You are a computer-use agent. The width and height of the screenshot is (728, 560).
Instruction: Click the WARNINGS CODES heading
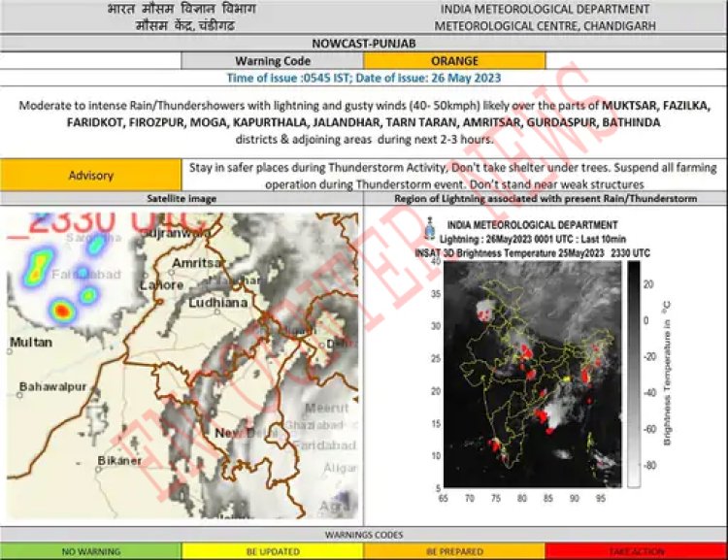coord(364,535)
